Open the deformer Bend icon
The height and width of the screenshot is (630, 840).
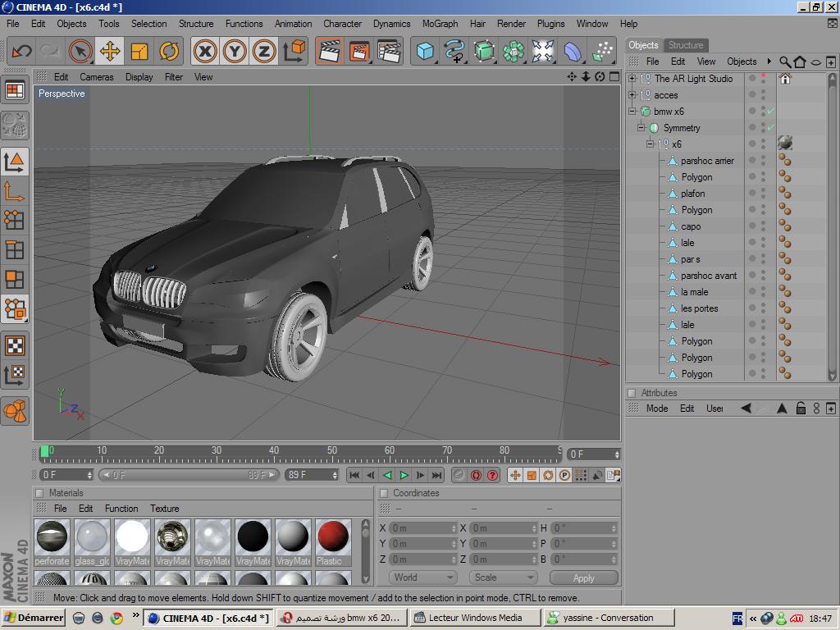[572, 52]
